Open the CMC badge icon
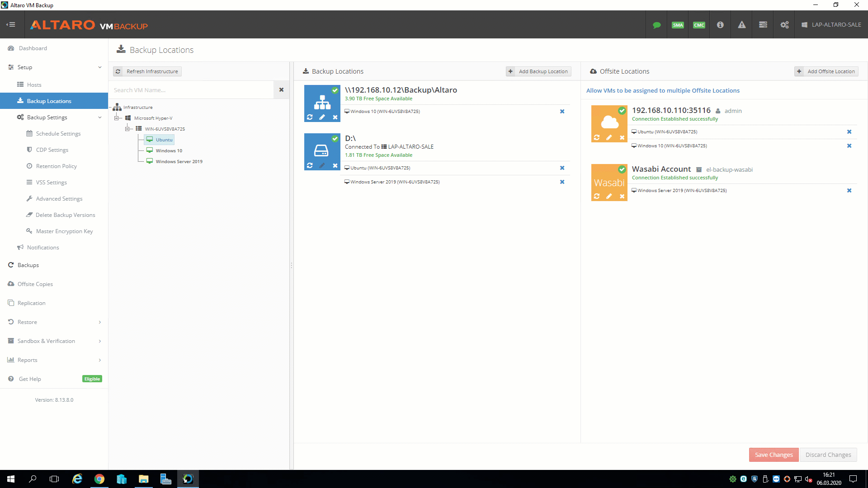868x488 pixels. (699, 25)
